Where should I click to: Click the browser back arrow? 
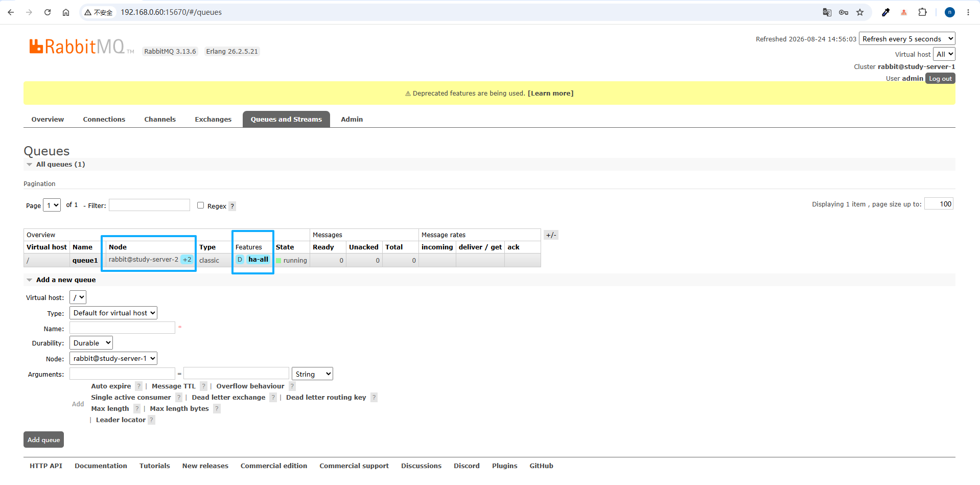[x=11, y=12]
